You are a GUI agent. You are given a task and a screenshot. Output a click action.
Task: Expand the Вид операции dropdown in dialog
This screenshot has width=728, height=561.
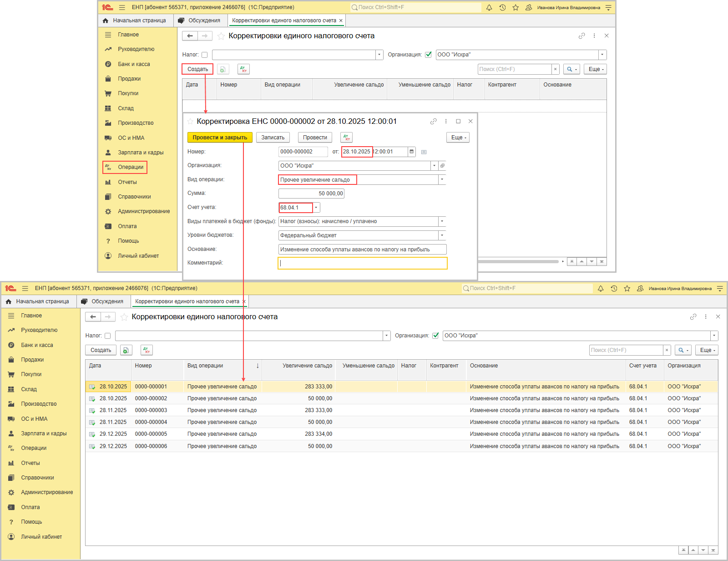tap(441, 180)
